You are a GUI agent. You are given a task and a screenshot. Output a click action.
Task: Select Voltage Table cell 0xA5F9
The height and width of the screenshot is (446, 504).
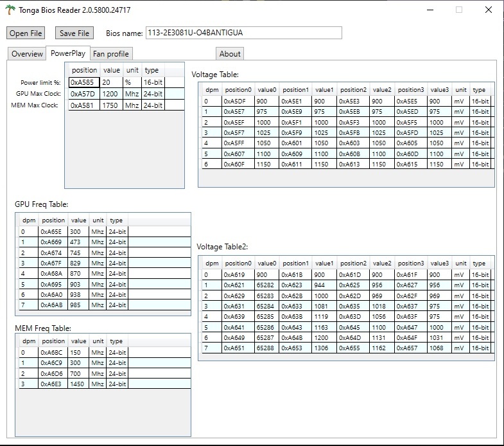click(x=295, y=132)
